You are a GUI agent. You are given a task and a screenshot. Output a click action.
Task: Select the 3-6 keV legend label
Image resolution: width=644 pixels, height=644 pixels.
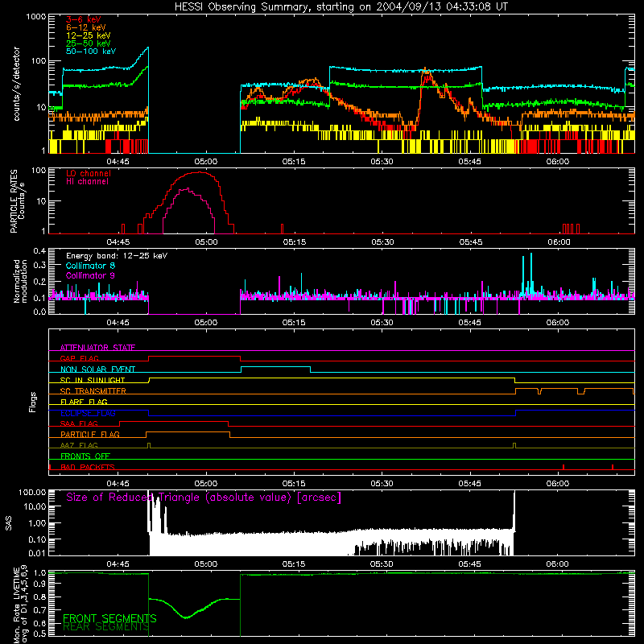coord(84,19)
